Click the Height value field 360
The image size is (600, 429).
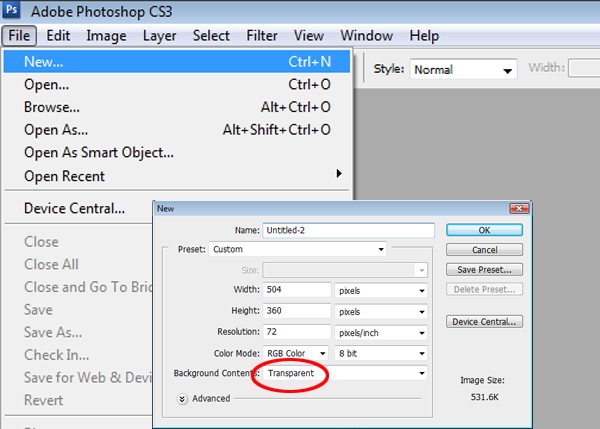point(297,311)
